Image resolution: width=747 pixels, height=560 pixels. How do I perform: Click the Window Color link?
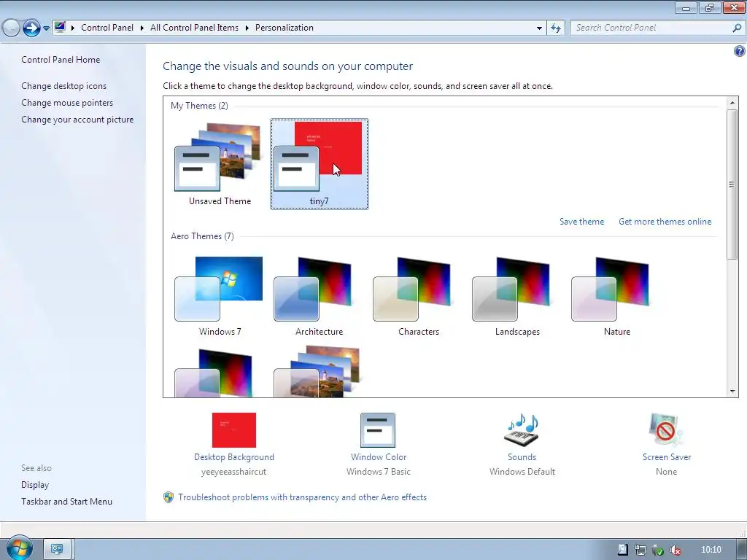click(379, 457)
